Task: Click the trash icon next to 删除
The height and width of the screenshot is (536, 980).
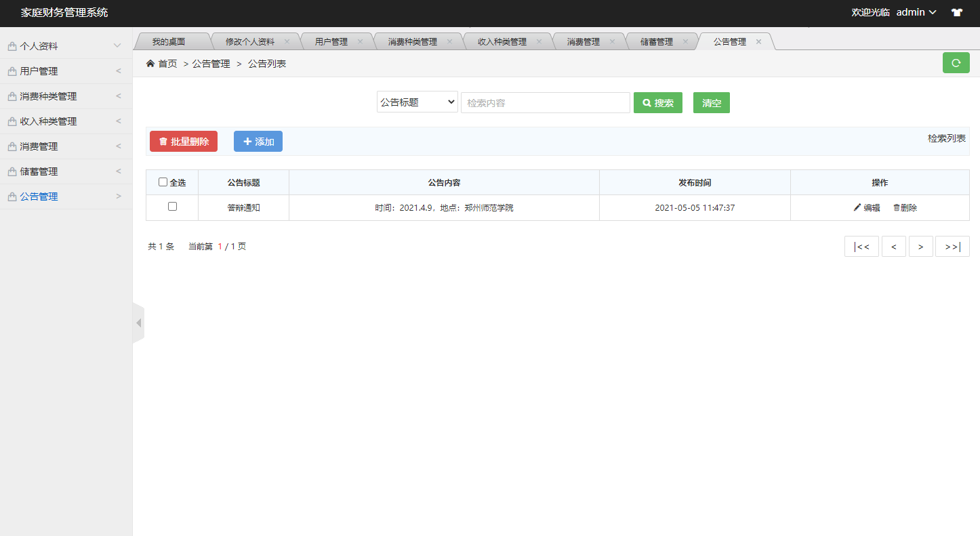Action: click(896, 207)
